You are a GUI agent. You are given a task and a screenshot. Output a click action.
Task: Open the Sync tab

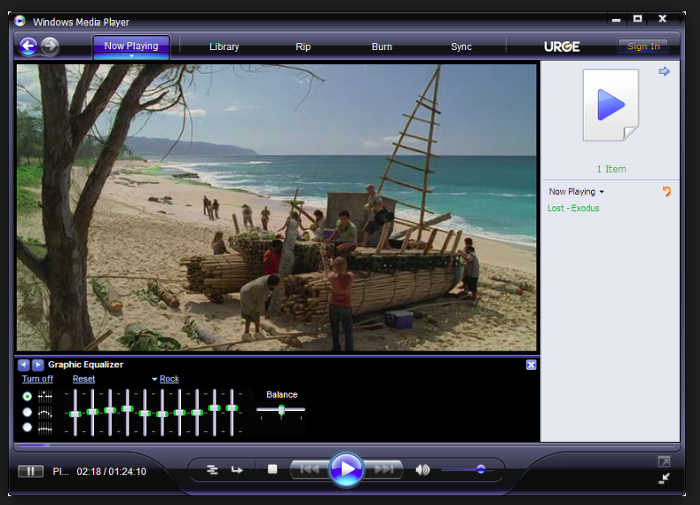461,46
